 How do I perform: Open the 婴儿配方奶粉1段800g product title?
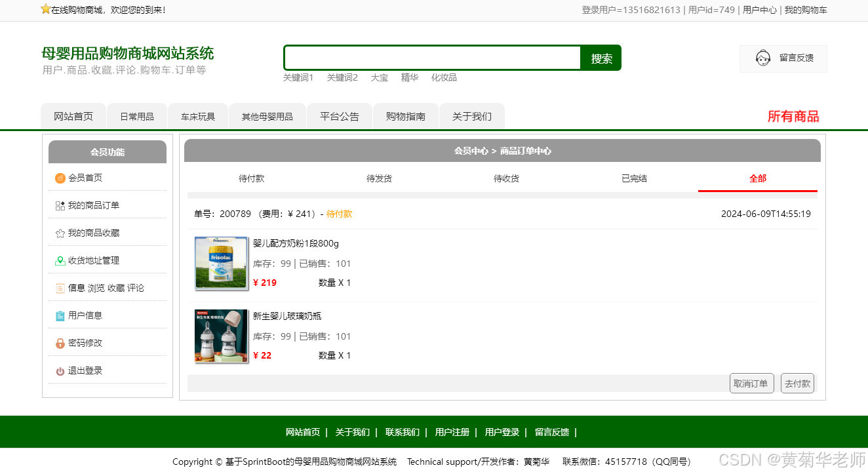pyautogui.click(x=296, y=243)
